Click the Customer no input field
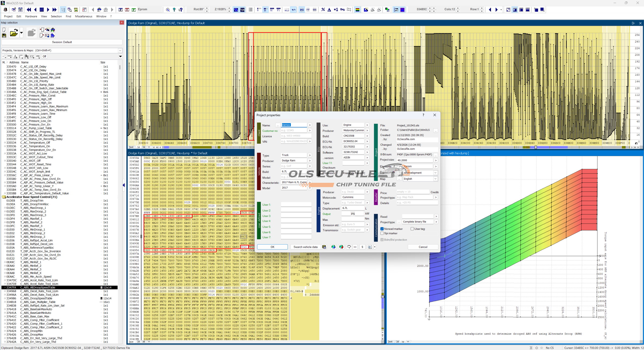This screenshot has height=350, width=644. (294, 130)
